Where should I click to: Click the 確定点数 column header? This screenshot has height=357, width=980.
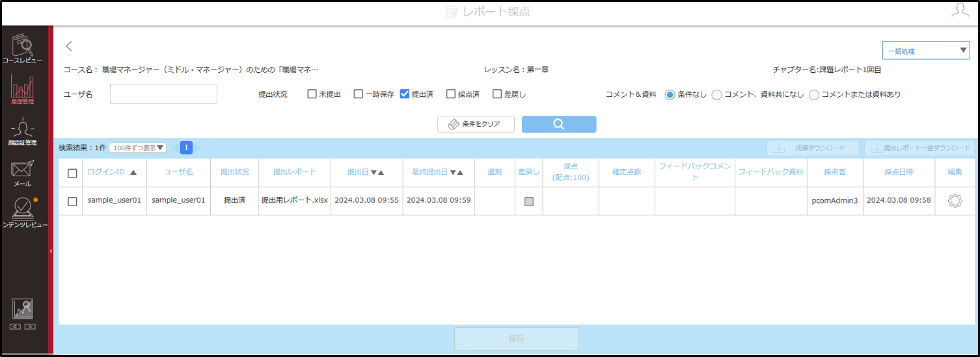coord(627,172)
